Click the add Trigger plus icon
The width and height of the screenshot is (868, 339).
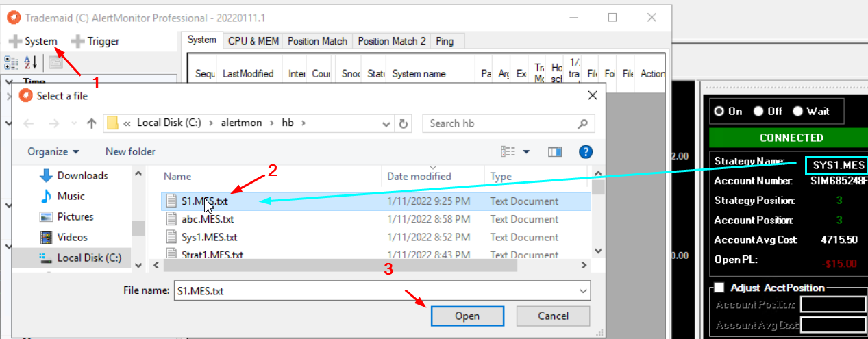(78, 41)
